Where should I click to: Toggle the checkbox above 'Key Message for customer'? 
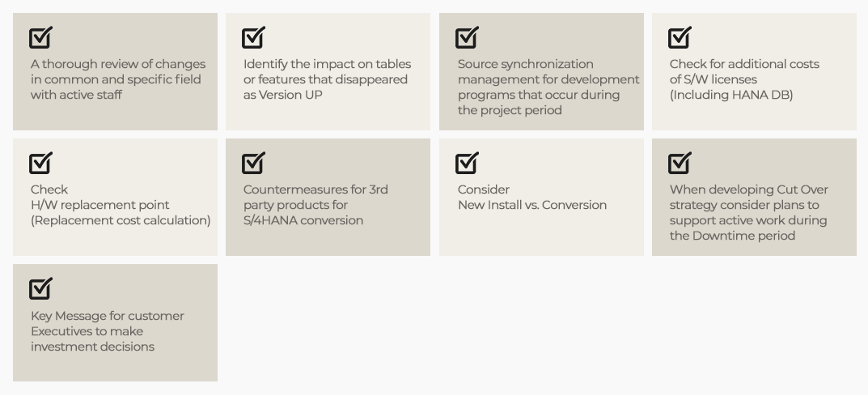point(40,288)
